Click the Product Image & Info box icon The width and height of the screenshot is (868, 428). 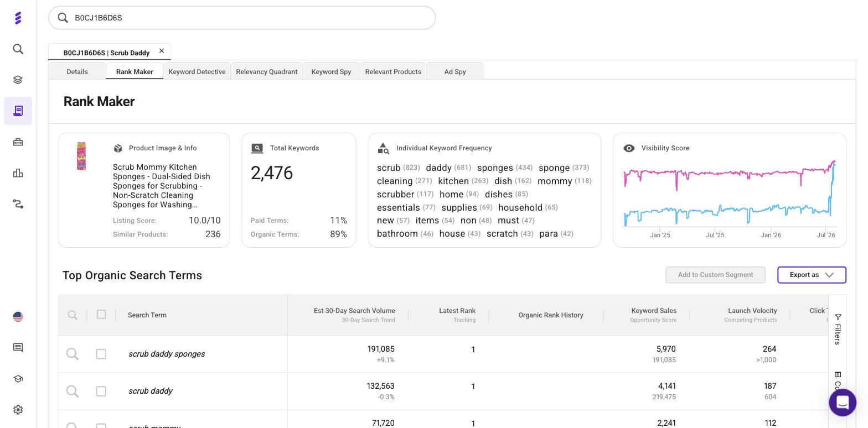coord(117,148)
